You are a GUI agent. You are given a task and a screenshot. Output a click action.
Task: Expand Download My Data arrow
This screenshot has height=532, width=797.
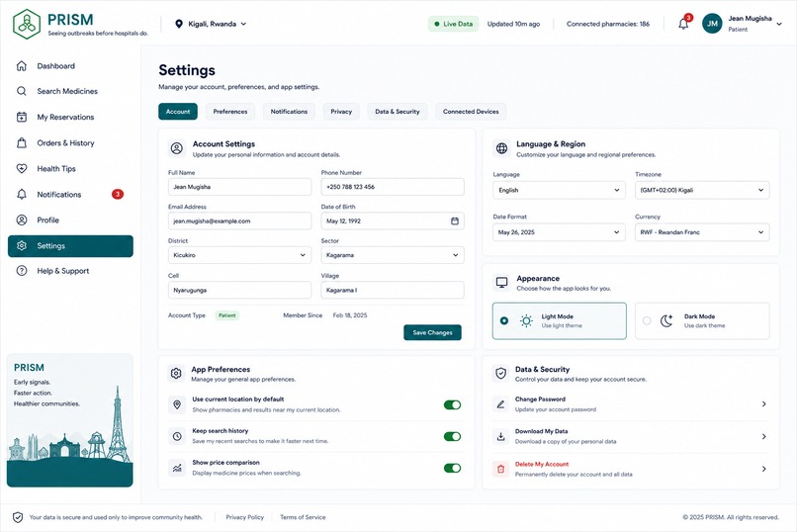[x=764, y=436]
